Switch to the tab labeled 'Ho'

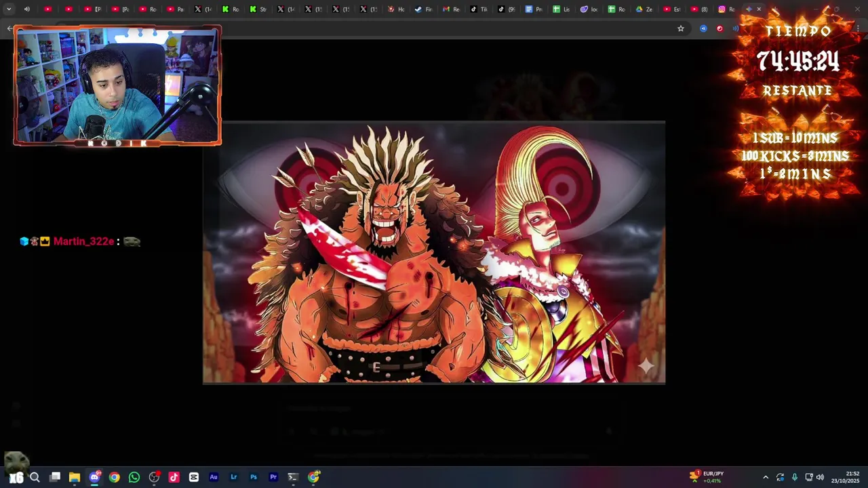coord(396,9)
